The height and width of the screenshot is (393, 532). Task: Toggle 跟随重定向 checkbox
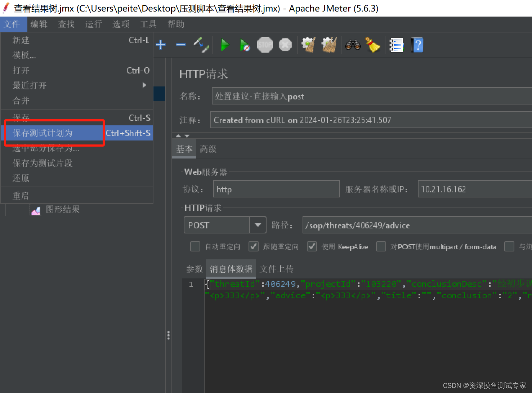[254, 246]
